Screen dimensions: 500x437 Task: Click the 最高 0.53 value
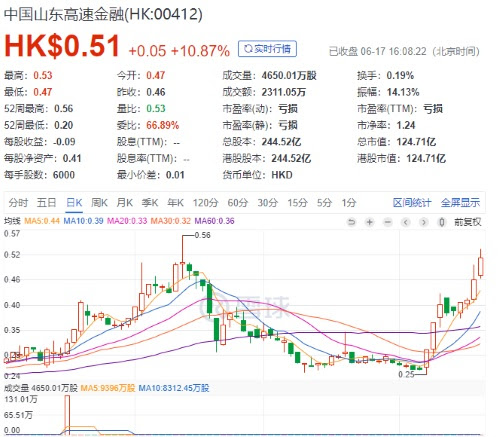43,76
